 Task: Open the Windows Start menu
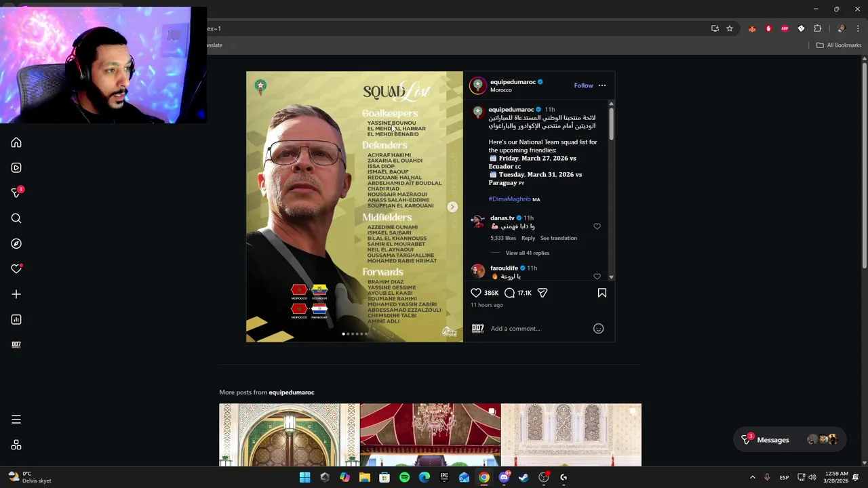click(305, 477)
